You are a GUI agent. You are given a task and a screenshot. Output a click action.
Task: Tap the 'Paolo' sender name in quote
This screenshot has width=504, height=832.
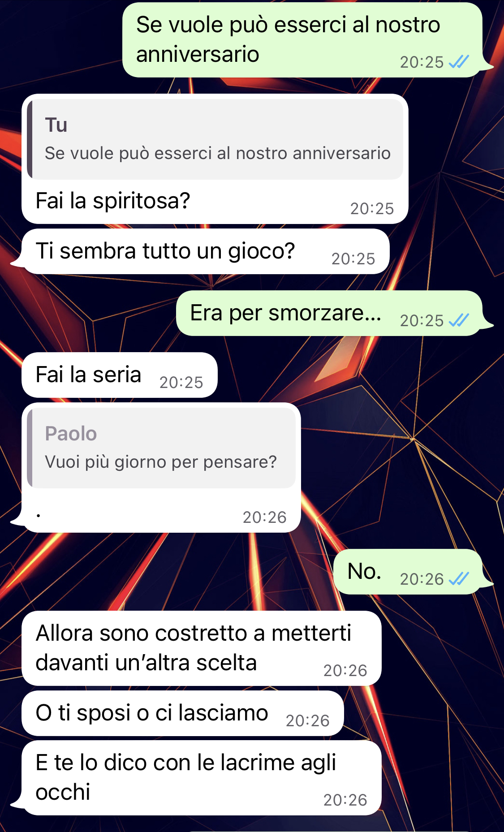click(x=71, y=434)
